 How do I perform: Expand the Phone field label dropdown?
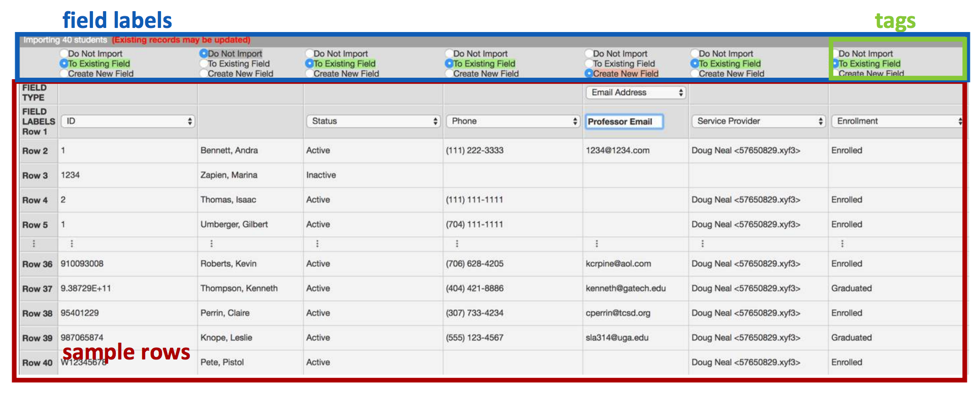(x=513, y=121)
